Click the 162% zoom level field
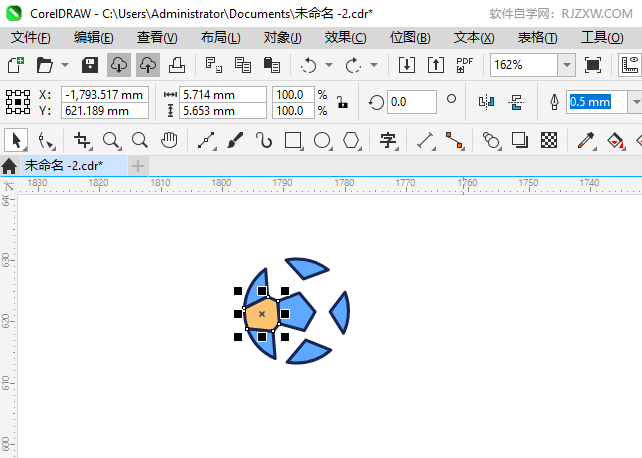 pos(524,65)
